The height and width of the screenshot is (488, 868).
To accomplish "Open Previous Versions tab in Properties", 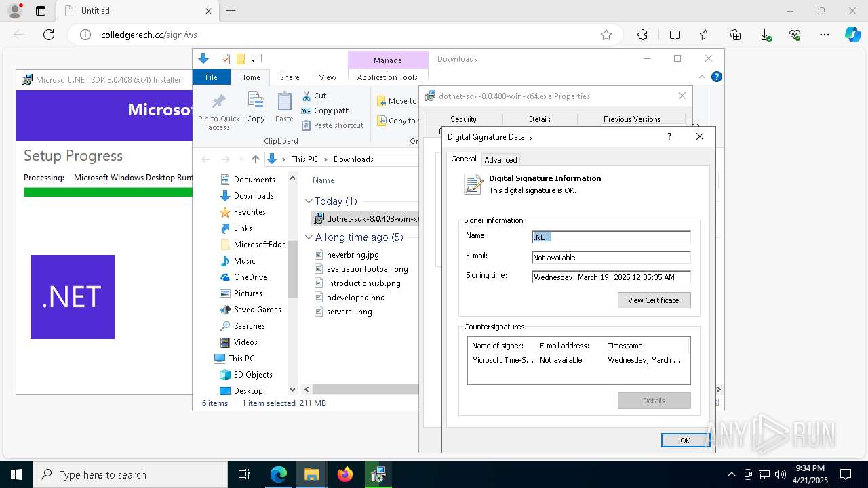I will click(x=632, y=119).
